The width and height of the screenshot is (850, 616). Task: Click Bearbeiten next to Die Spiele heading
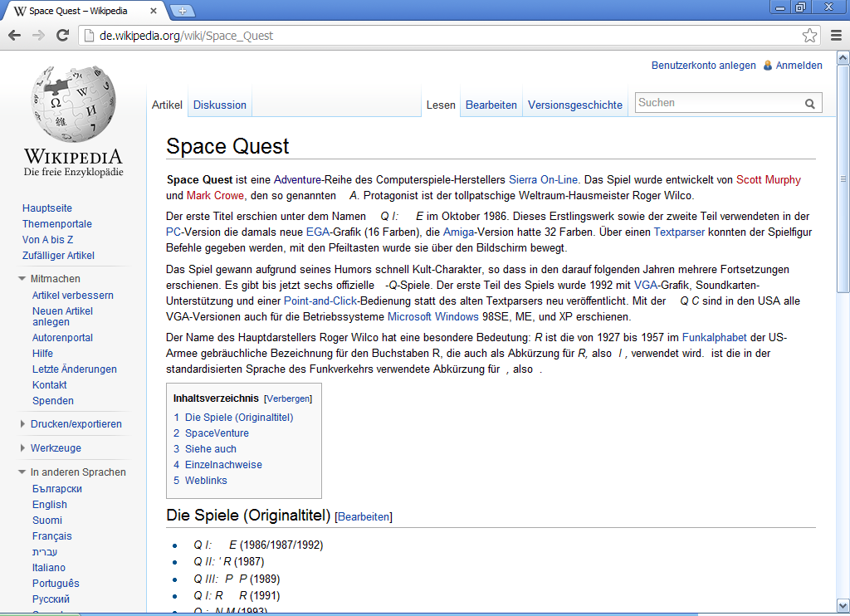point(364,516)
